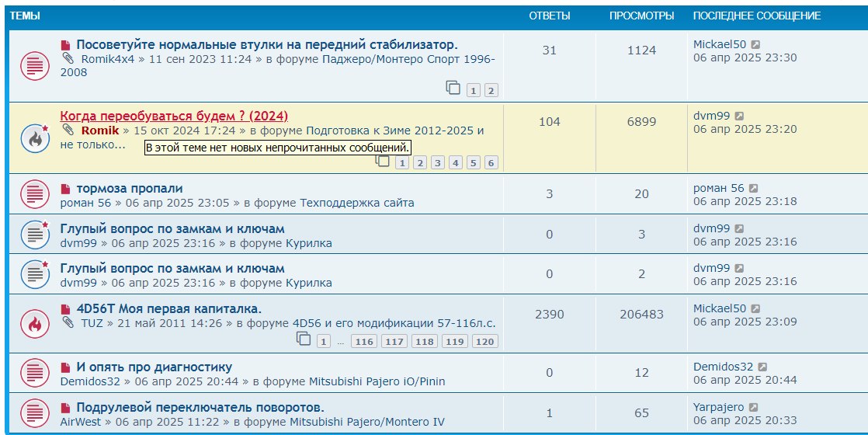Open topic Когда переобуваться будем ? (2024)
The image size is (868, 435).
pyautogui.click(x=174, y=117)
